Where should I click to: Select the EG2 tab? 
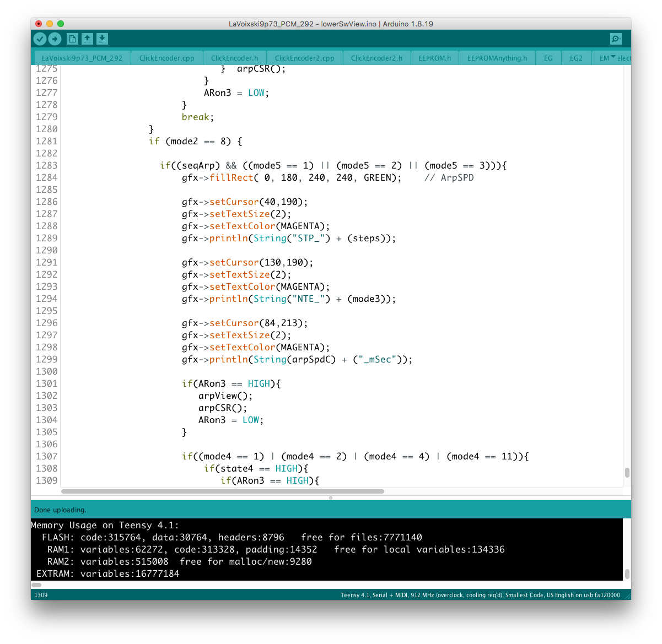(x=576, y=58)
